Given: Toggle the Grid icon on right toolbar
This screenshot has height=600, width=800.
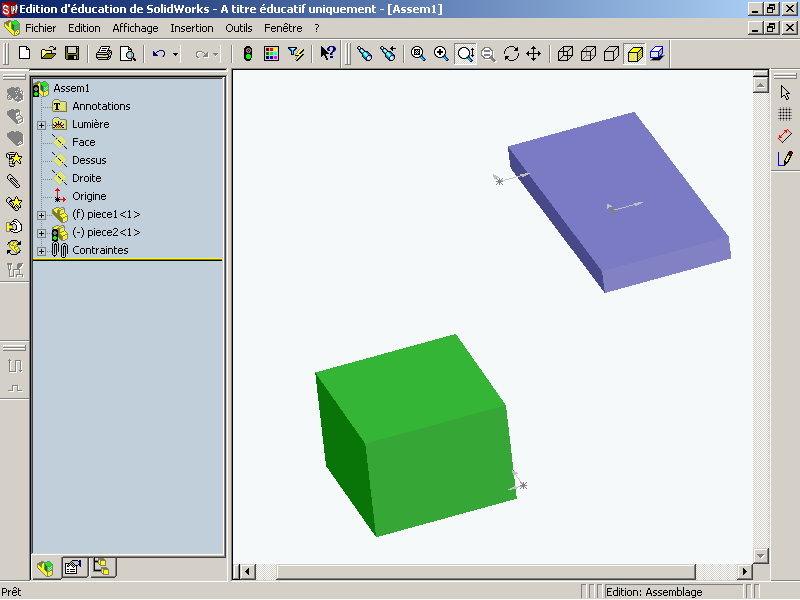Looking at the screenshot, I should [x=785, y=114].
